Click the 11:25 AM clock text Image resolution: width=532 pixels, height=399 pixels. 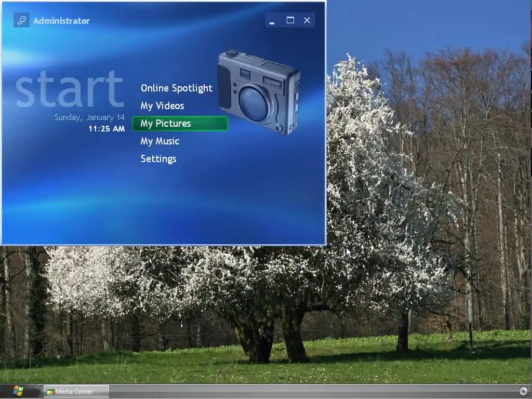107,129
